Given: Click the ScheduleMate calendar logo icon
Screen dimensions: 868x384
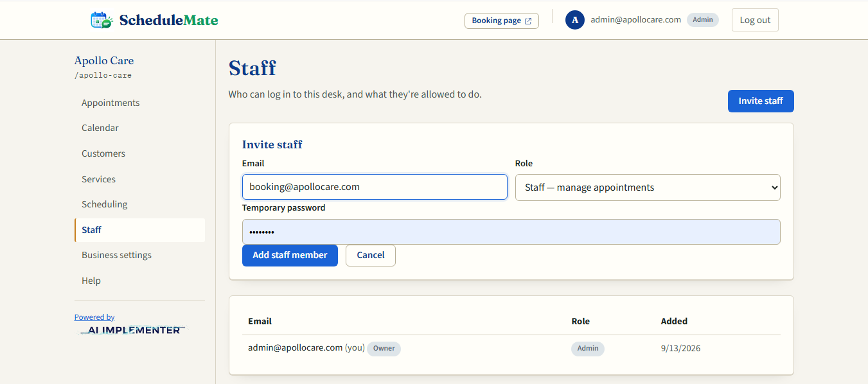Looking at the screenshot, I should point(102,20).
